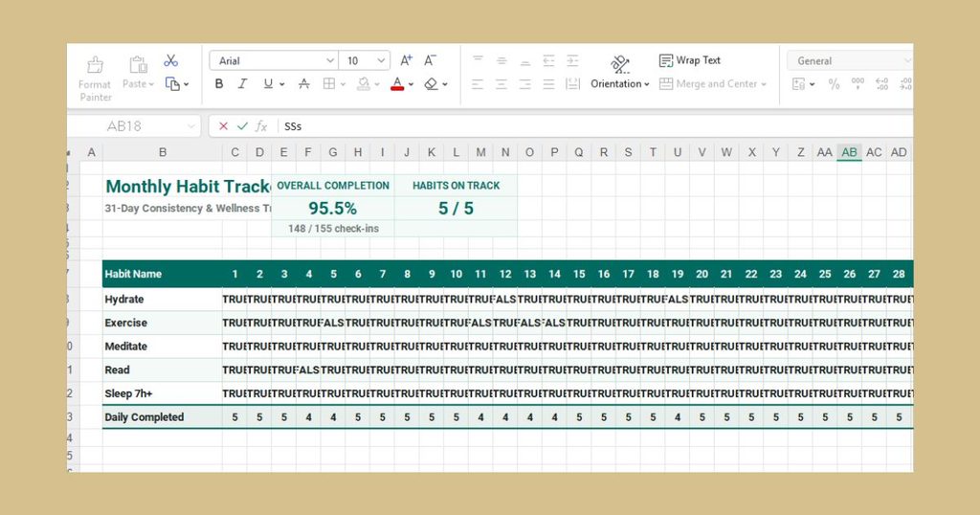Open the Font Color dropdown arrow
Image resolution: width=980 pixels, height=515 pixels.
pyautogui.click(x=411, y=84)
